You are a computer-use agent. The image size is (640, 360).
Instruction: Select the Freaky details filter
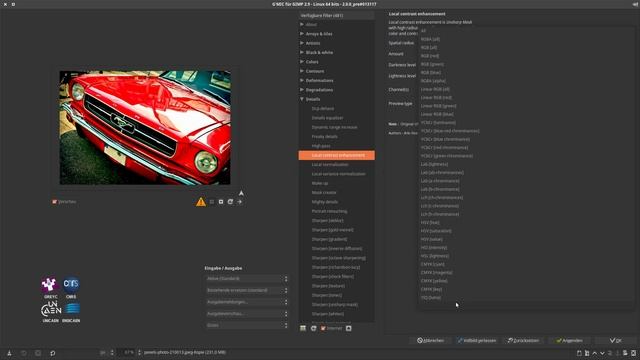(324, 137)
